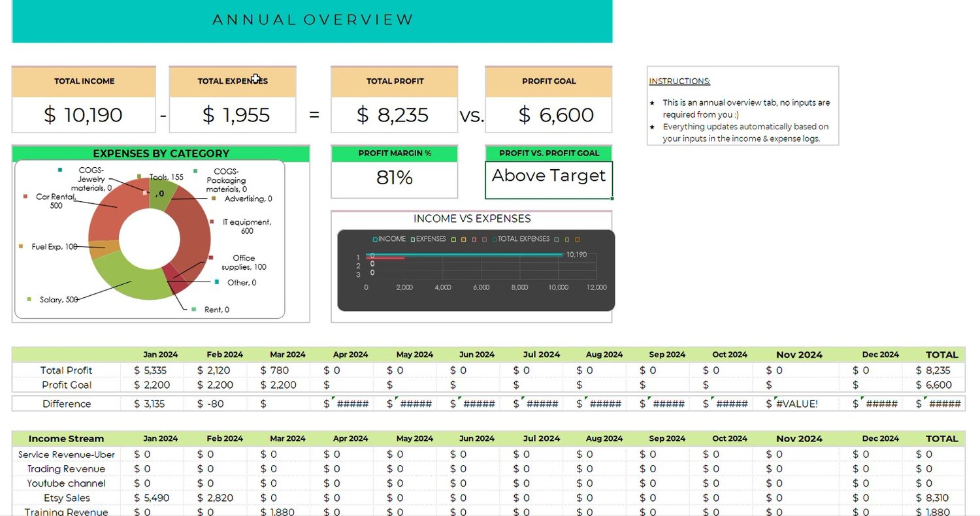The image size is (980, 516).
Task: Click the teal marker beside Other, 0 label
Action: (217, 282)
